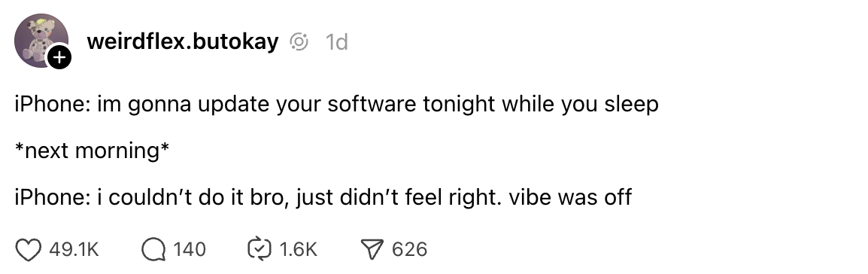
Task: Click the line ending "vibe was off"
Action: [x=323, y=197]
